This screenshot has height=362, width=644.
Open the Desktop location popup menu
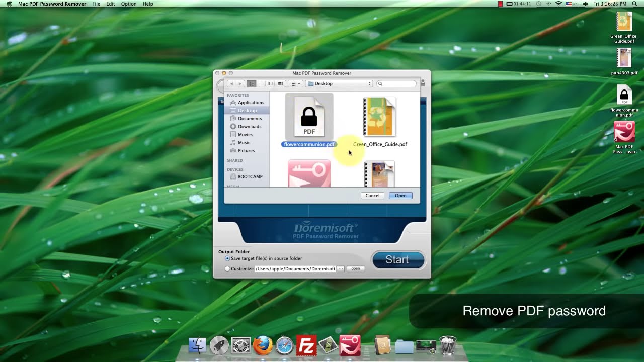coord(340,84)
